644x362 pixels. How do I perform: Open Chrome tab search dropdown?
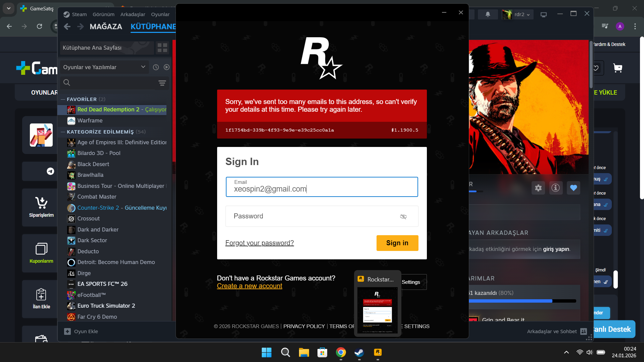tap(8, 8)
